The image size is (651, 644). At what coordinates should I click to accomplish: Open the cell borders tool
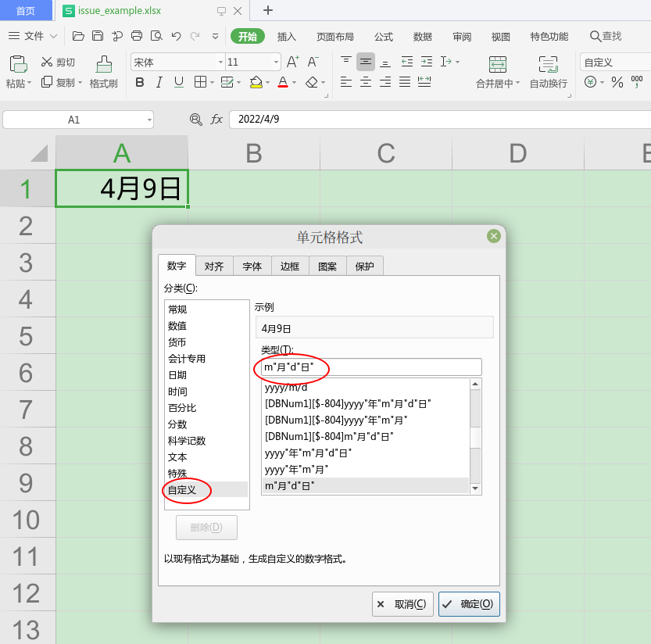tap(200, 82)
